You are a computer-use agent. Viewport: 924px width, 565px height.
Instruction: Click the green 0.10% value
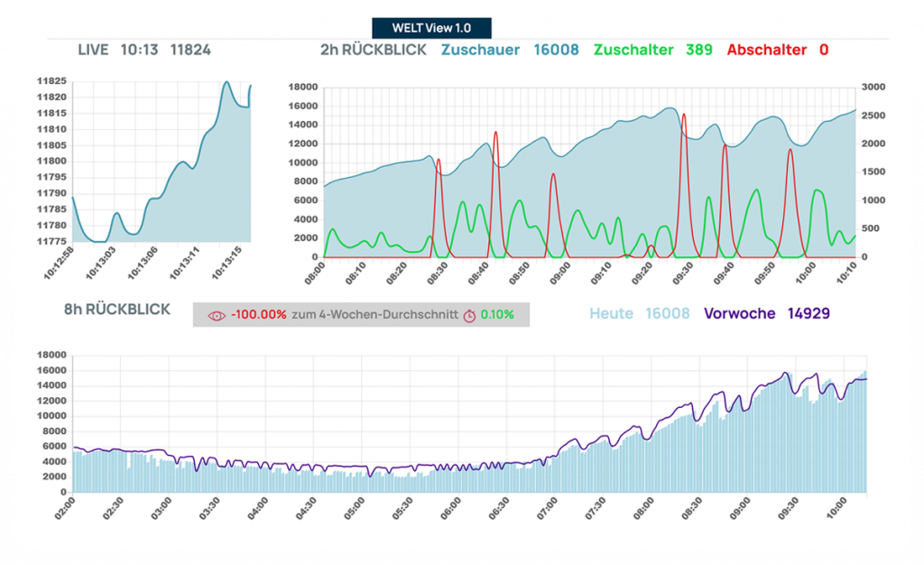click(x=497, y=315)
